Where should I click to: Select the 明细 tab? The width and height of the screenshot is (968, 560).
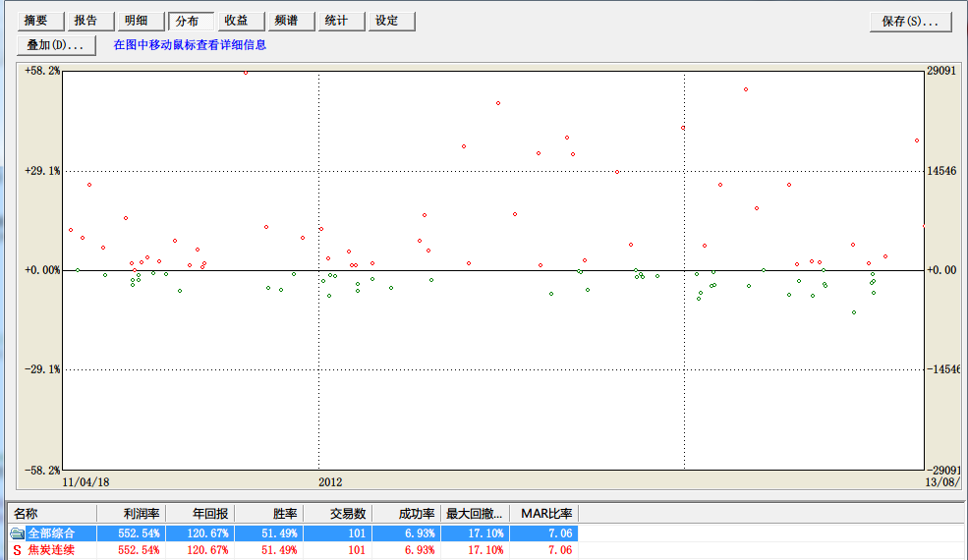[141, 21]
